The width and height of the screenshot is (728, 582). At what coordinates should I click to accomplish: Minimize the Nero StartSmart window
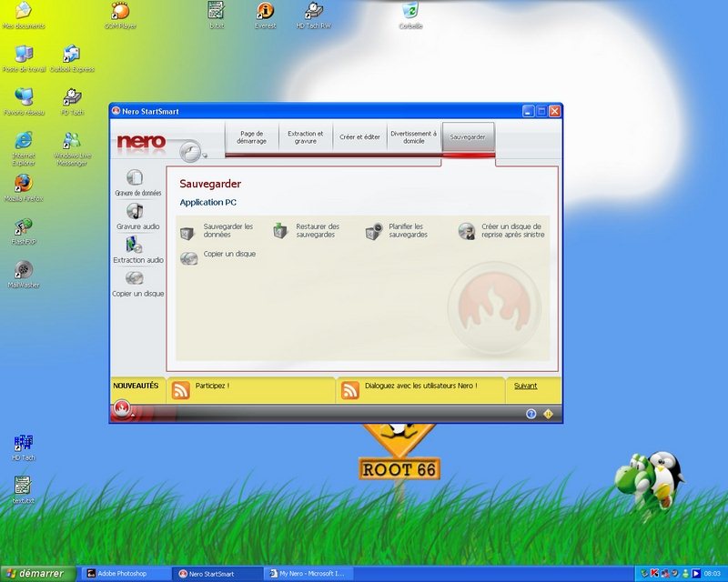pos(529,111)
